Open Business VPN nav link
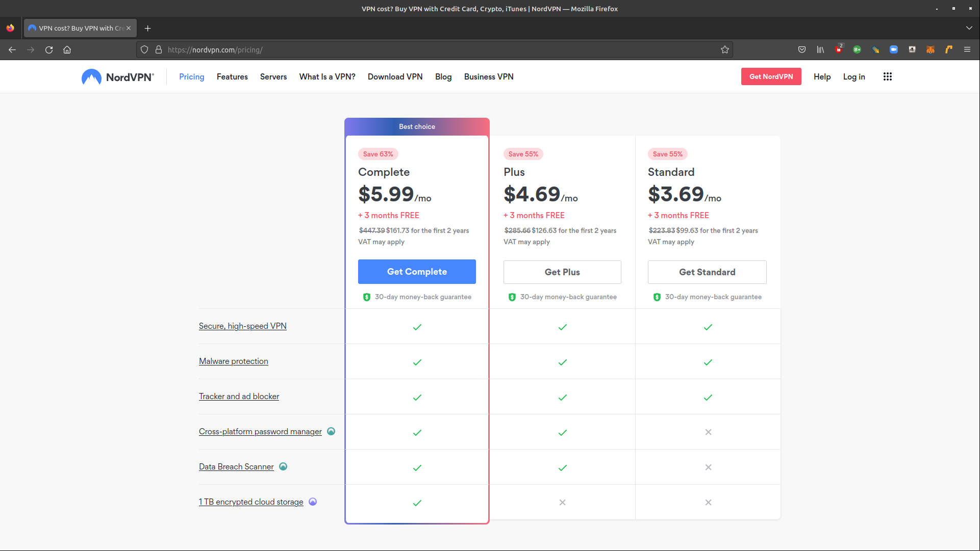Image resolution: width=980 pixels, height=551 pixels. tap(489, 76)
